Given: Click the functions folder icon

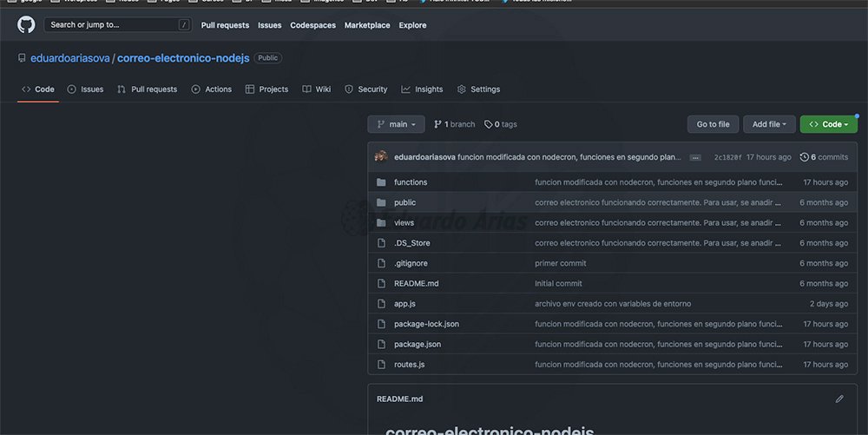Looking at the screenshot, I should 381,182.
